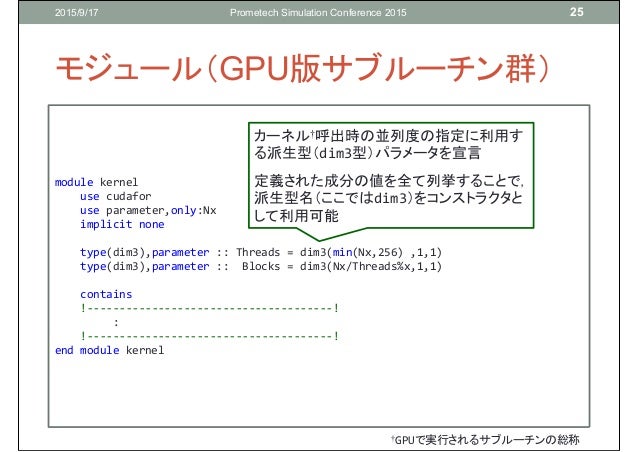Click the slide date 2015/9/17
This screenshot has height=452, width=638.
pos(76,13)
